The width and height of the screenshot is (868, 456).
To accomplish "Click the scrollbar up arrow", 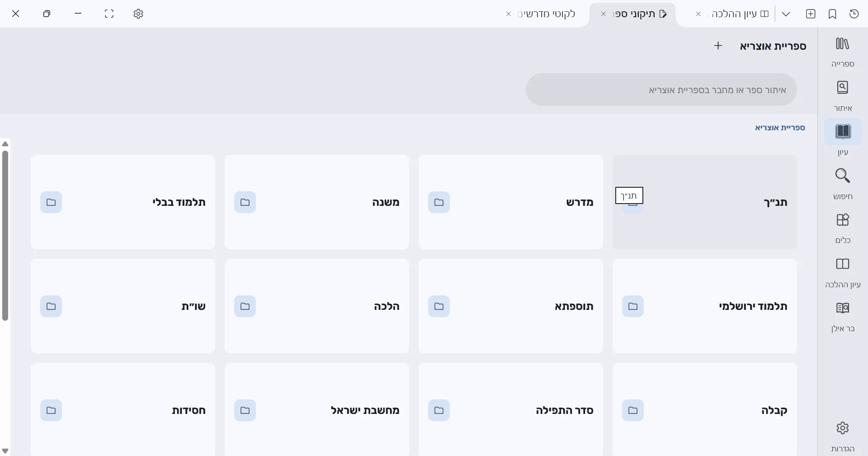I will point(5,144).
